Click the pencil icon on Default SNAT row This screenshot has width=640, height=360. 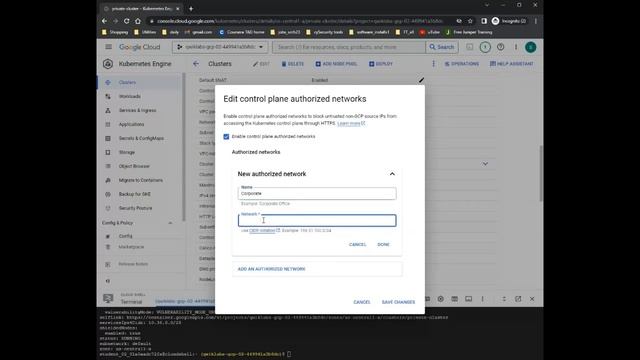(x=421, y=80)
